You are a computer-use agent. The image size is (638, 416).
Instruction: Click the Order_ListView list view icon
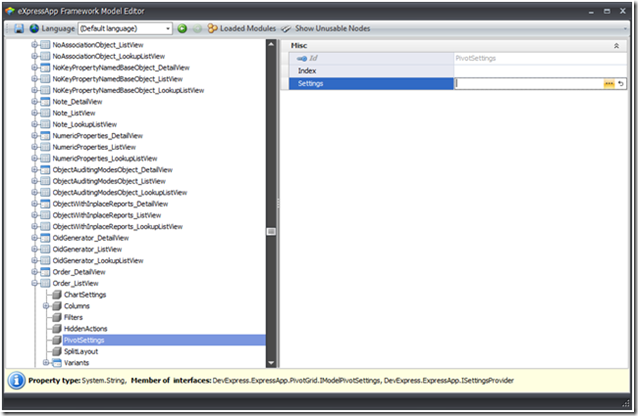tap(45, 283)
